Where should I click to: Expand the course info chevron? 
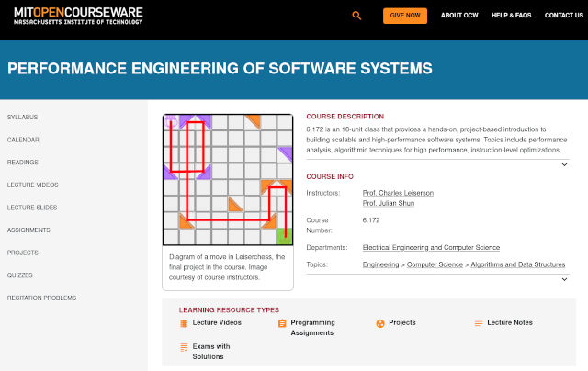pyautogui.click(x=564, y=279)
